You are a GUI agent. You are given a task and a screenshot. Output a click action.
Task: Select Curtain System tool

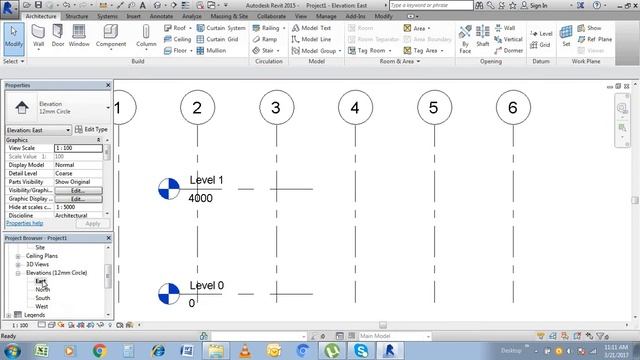(x=221, y=28)
